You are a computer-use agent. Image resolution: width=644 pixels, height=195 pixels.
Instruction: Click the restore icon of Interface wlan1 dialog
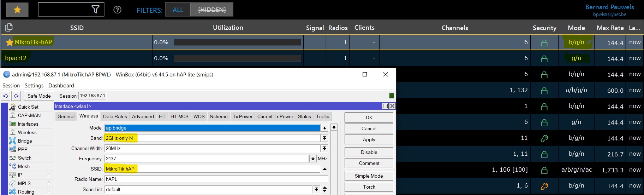click(x=386, y=106)
